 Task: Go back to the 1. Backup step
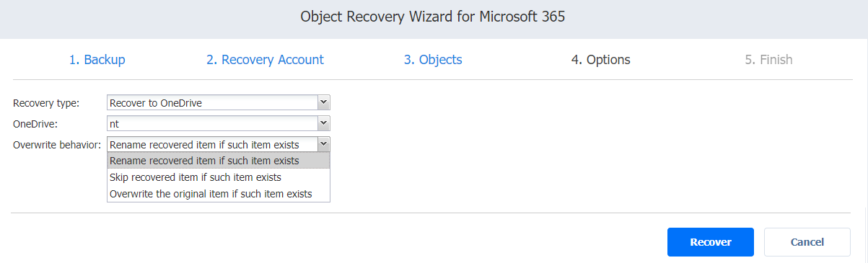click(x=97, y=60)
